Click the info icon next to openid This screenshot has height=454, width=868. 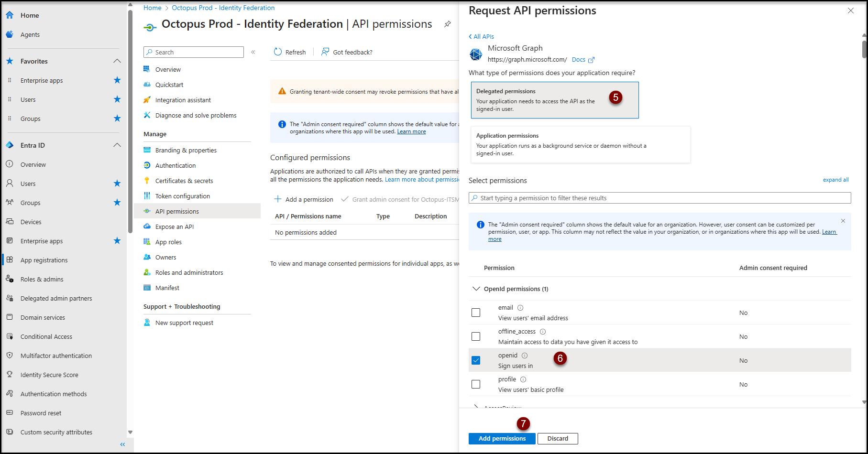tap(525, 356)
